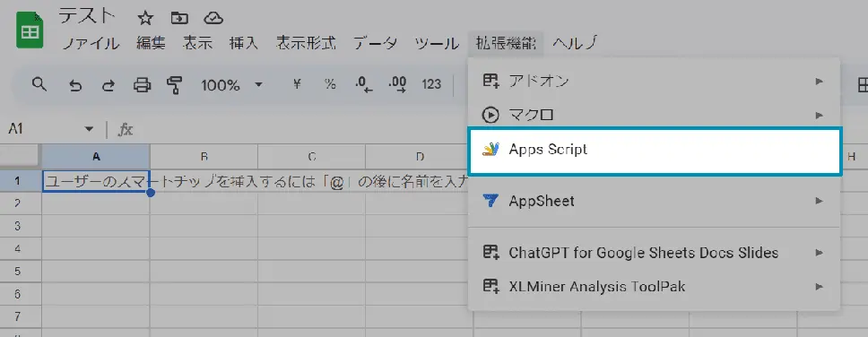Viewport: 868px width, 337px height.
Task: Click the select-all corner box
Action: pyautogui.click(x=21, y=157)
